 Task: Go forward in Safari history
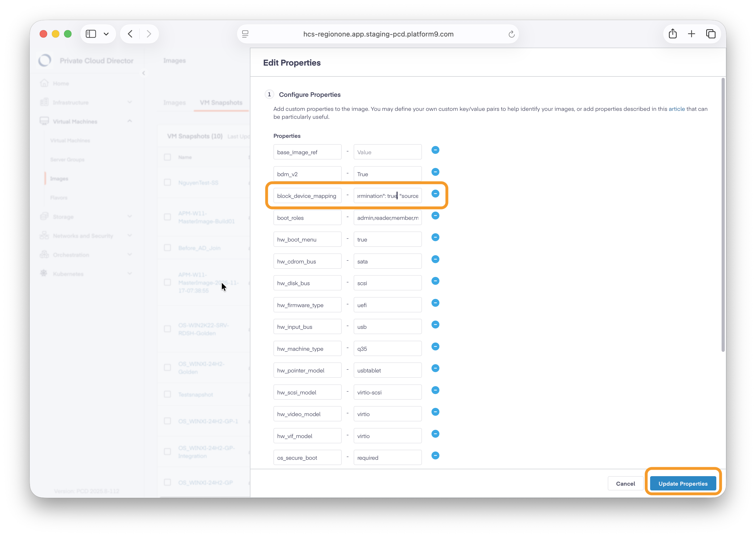coord(149,34)
